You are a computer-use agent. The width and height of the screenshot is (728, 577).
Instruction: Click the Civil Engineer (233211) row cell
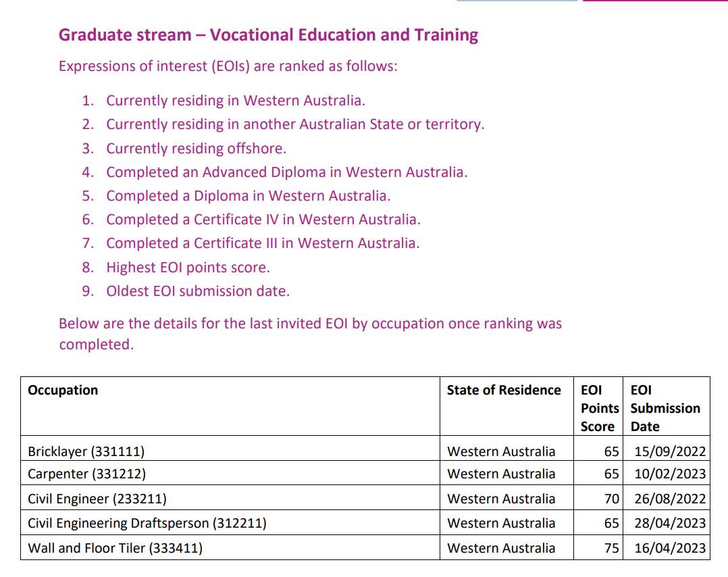(97, 499)
